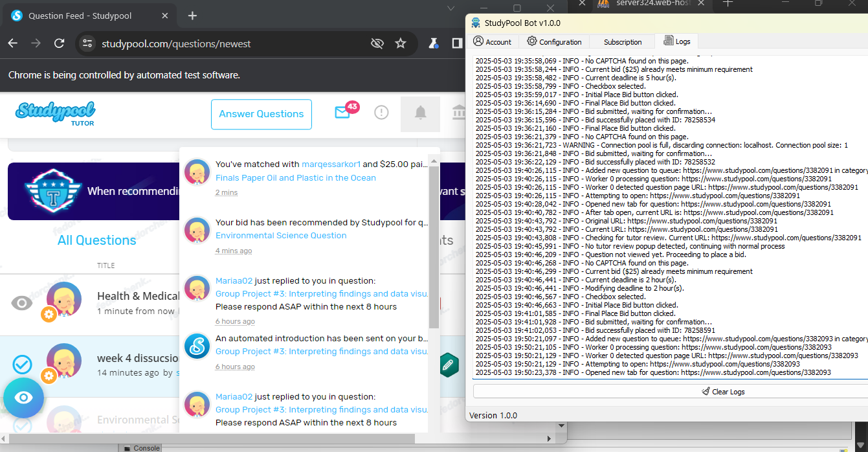Click the notification bell icon
Viewport: 868px width, 452px height.
420,113
